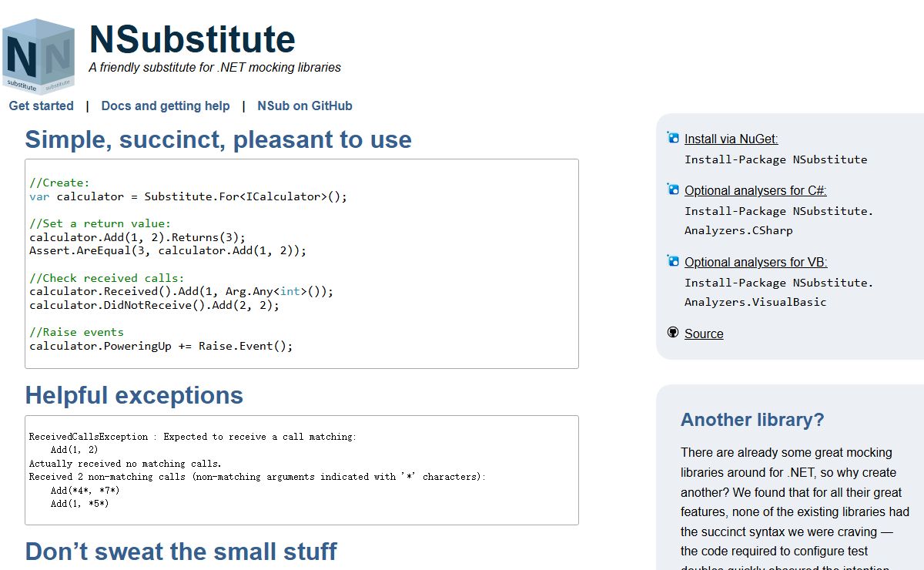
Task: Open the Get started page
Action: tap(42, 106)
